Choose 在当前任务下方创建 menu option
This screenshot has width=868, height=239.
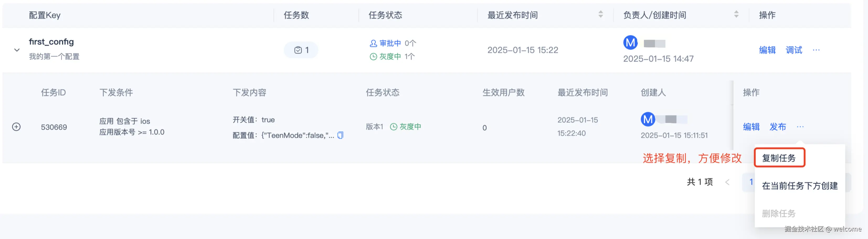pyautogui.click(x=800, y=186)
